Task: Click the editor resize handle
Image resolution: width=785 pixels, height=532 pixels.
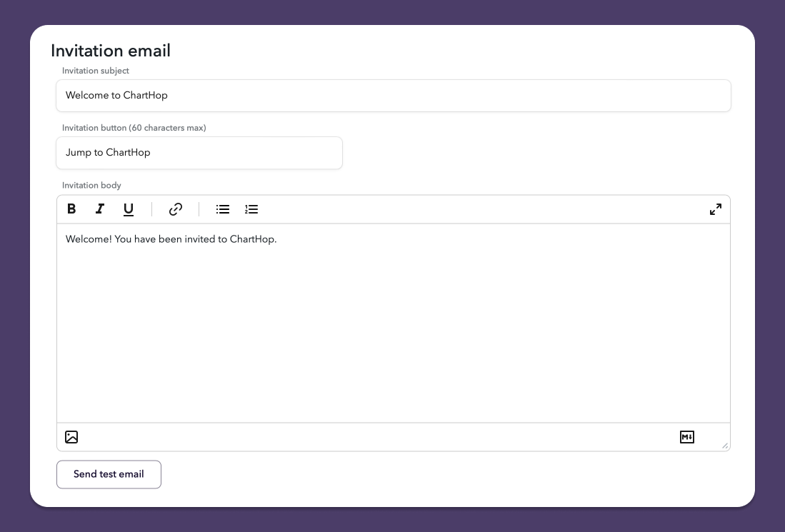Action: coord(725,445)
